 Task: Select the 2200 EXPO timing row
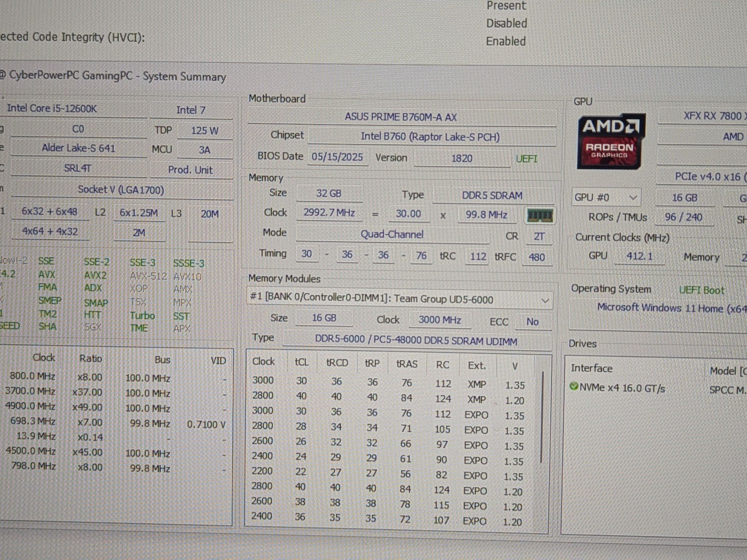388,474
